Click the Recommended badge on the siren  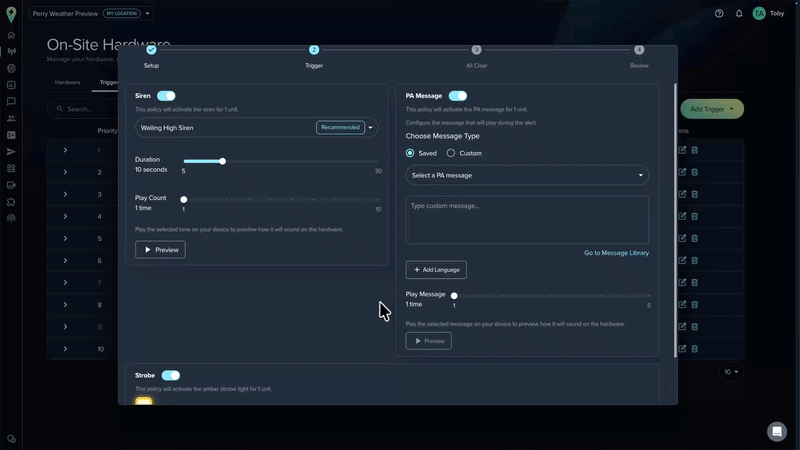click(340, 128)
